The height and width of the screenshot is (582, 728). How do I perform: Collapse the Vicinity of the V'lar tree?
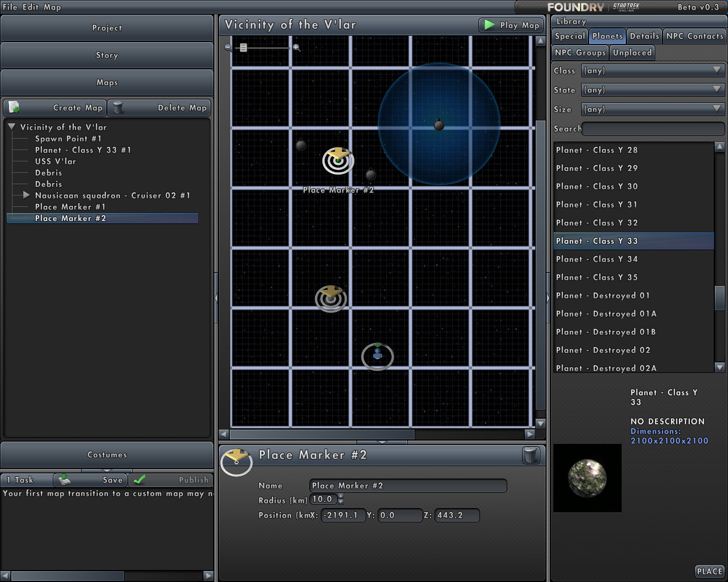pos(11,127)
